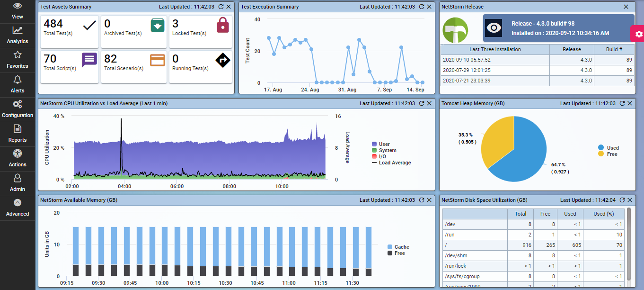Select the "/sys/fs/cgroup" row in disk table
The height and width of the screenshot is (290, 644).
[x=534, y=276]
